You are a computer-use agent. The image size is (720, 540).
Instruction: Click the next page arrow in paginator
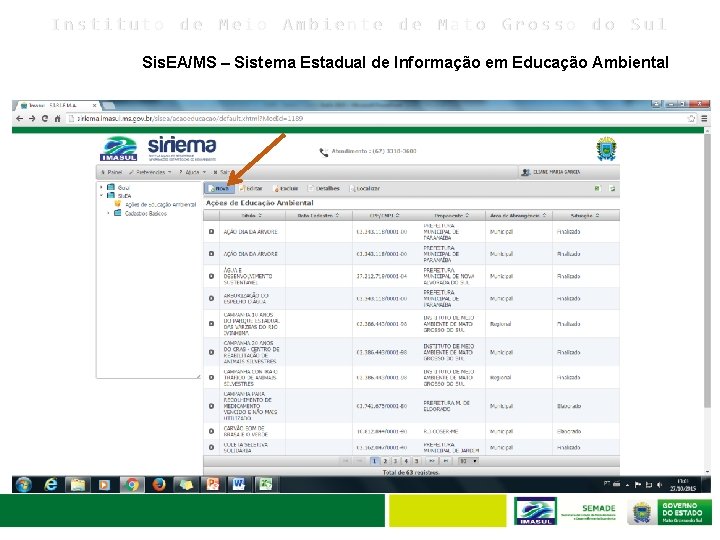tap(432, 461)
